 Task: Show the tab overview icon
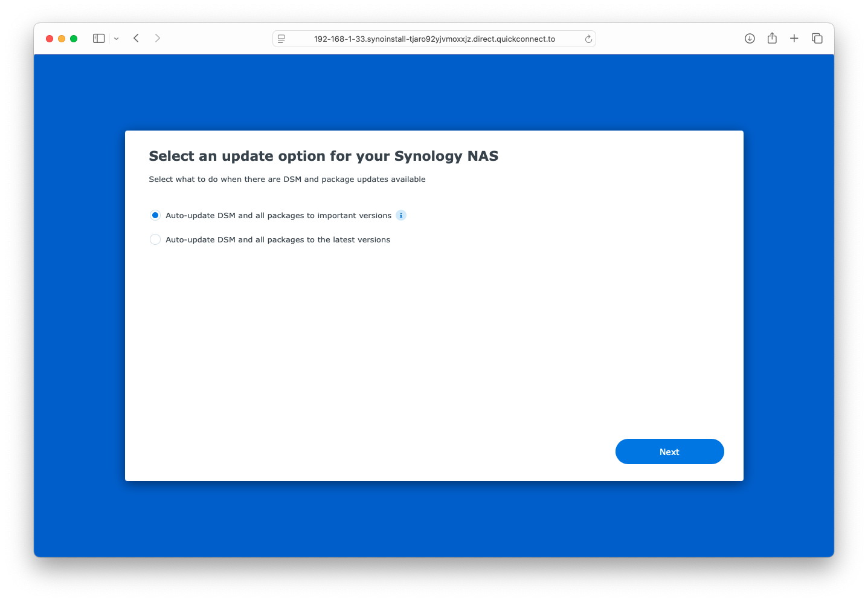pos(817,38)
